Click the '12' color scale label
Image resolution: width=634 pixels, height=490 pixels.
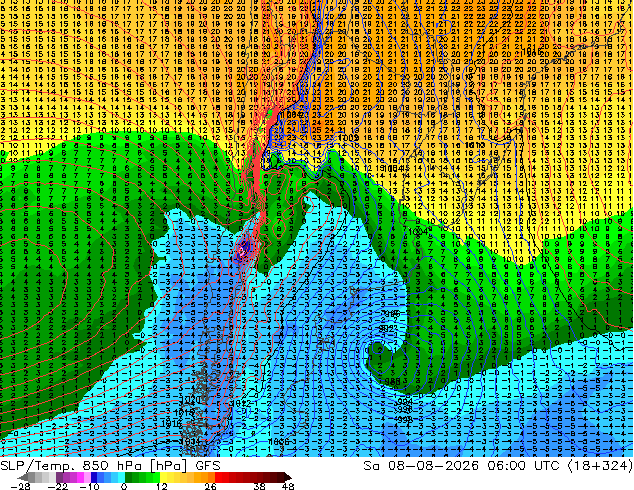pyautogui.click(x=162, y=486)
